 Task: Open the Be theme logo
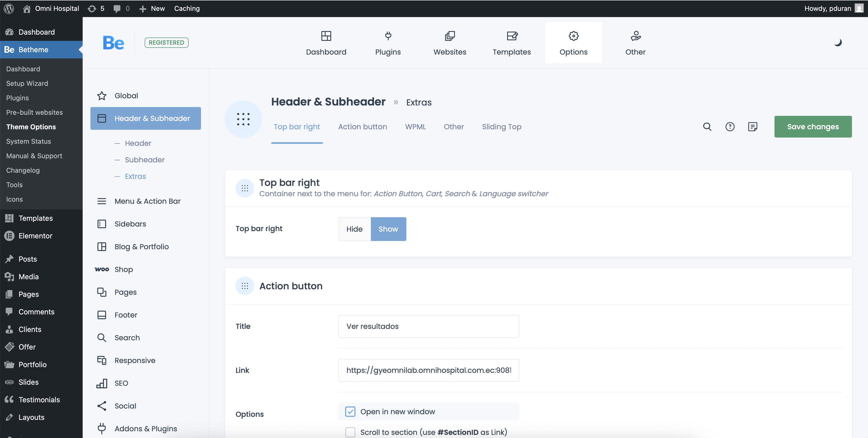(114, 43)
